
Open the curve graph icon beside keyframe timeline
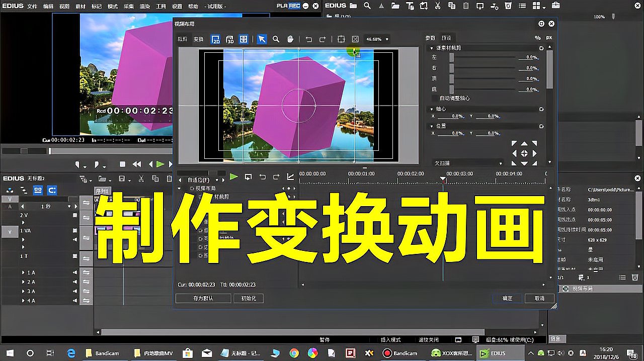point(290,177)
